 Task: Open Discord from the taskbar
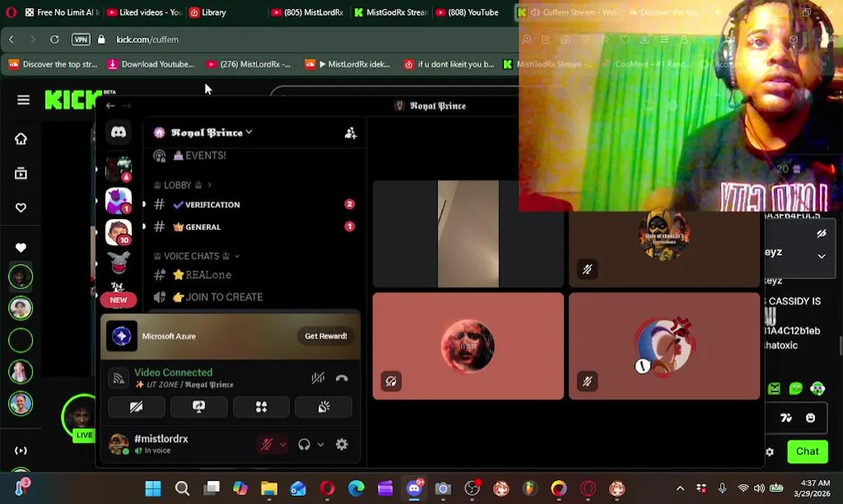[414, 489]
